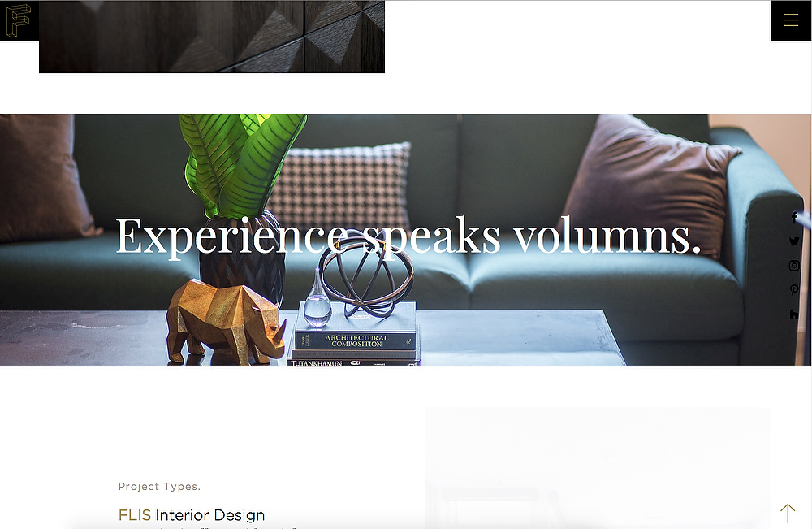This screenshot has width=812, height=529.
Task: Click the green plant leaves in banner
Action: tap(244, 165)
